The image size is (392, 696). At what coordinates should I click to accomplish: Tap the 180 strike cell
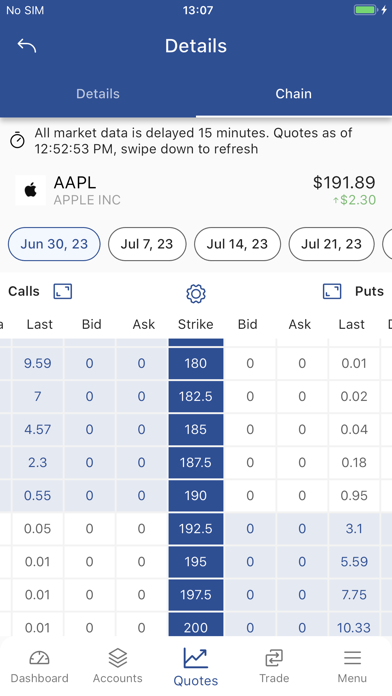[196, 364]
